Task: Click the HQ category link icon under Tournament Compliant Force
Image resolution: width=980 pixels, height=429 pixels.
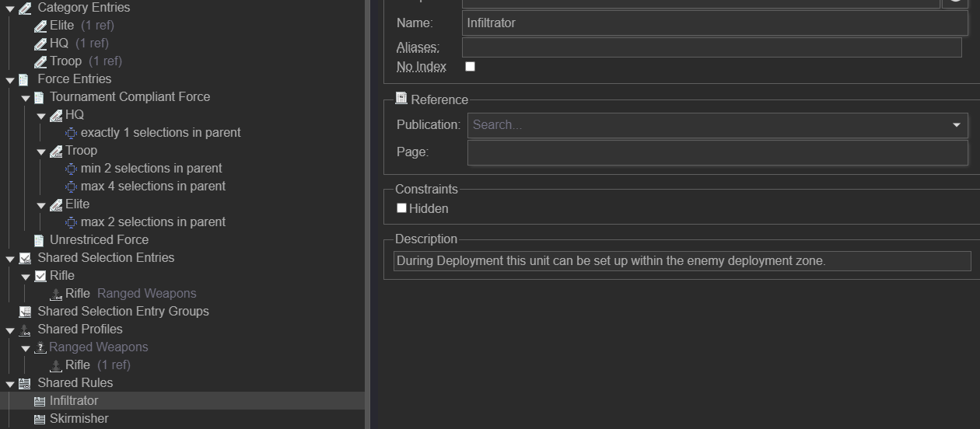Action: [x=56, y=115]
